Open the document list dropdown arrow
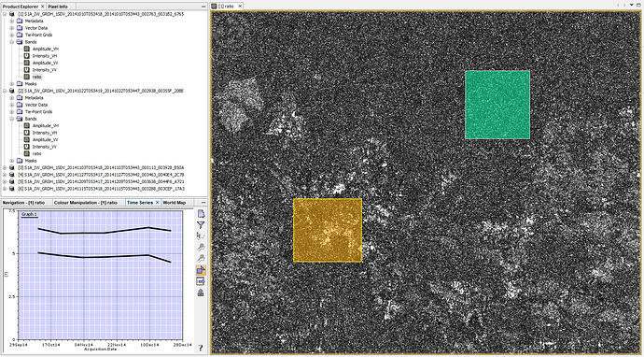This screenshot has height=357, width=644. click(632, 6)
